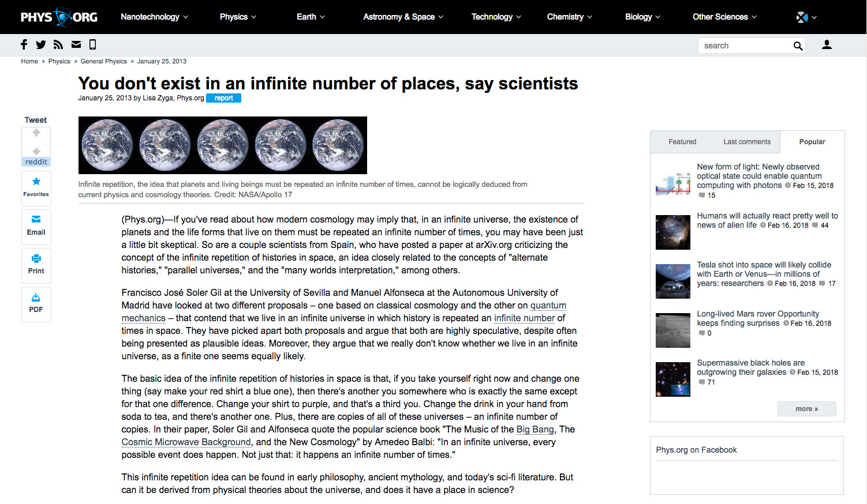The height and width of the screenshot is (504, 867).
Task: Expand the Nanotechnology dropdown menu
Action: 154,17
